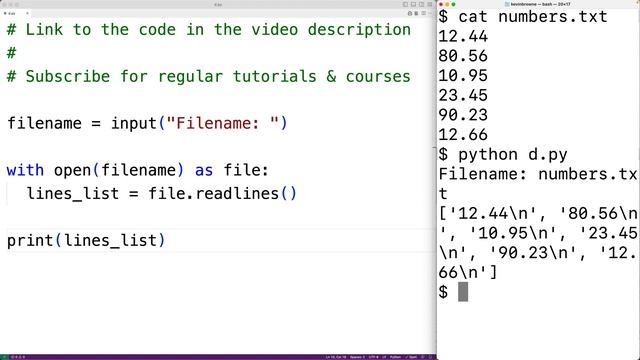Click the comment 'Link to the code in the video description'
Screen dimensions: 640x360
209,30
